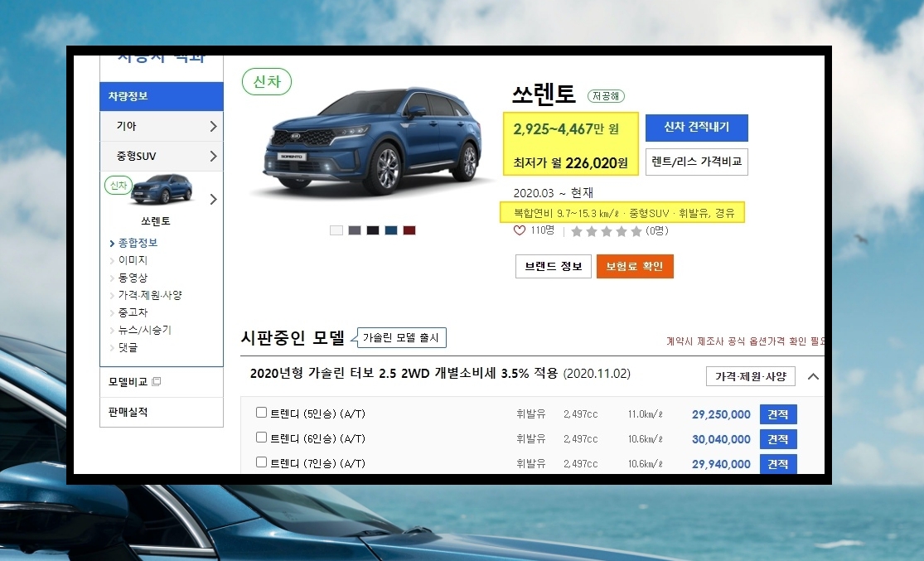This screenshot has width=924, height=561.
Task: Click the 2,925~4,467만 원 price range text
Action: coord(566,128)
